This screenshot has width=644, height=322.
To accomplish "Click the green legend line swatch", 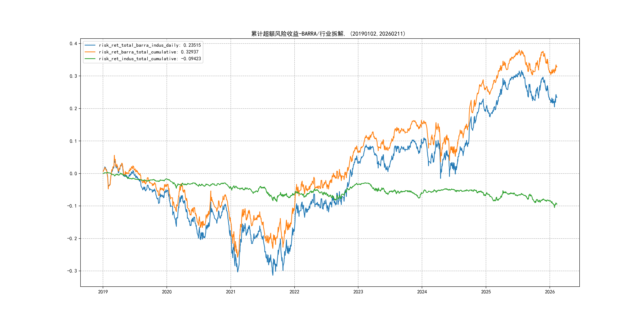I will click(90, 59).
